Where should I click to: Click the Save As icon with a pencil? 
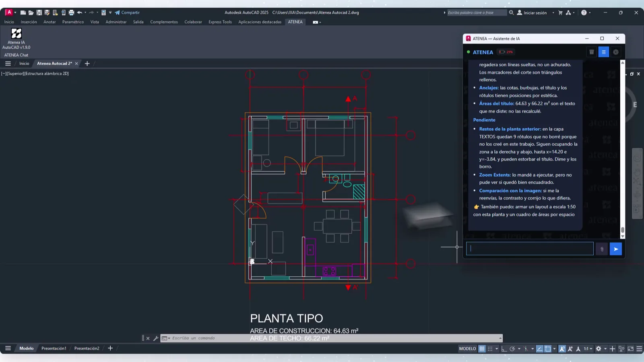coord(47,12)
